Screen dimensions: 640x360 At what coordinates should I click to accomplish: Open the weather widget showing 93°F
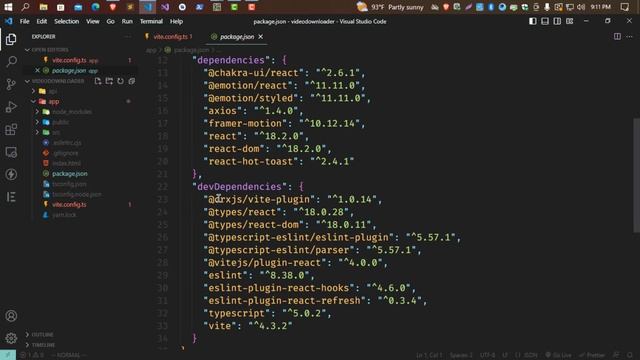pyautogui.click(x=390, y=7)
